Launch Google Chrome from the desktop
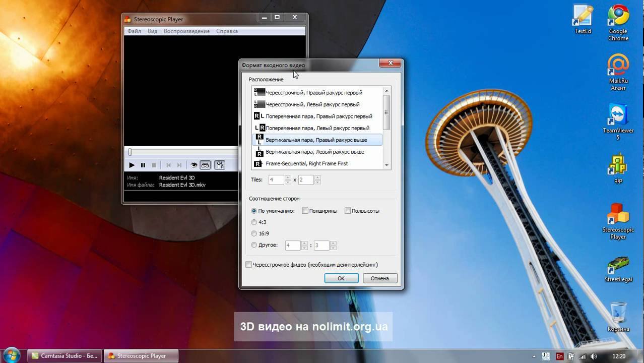 tap(618, 24)
